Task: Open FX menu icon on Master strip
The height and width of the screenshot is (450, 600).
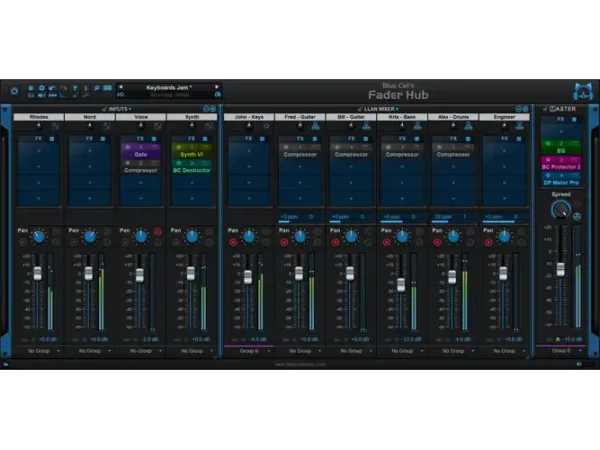Action: coord(574,120)
